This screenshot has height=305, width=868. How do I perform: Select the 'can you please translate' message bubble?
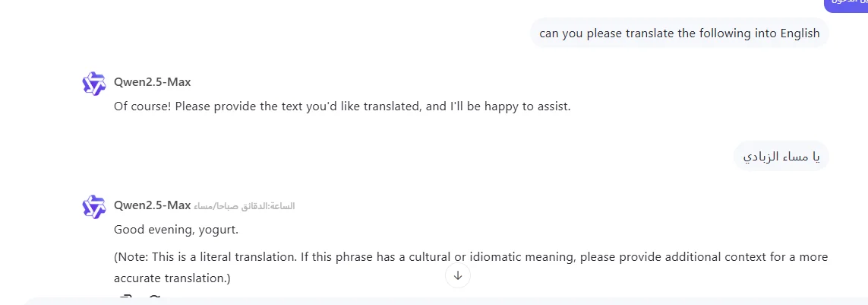pos(679,33)
